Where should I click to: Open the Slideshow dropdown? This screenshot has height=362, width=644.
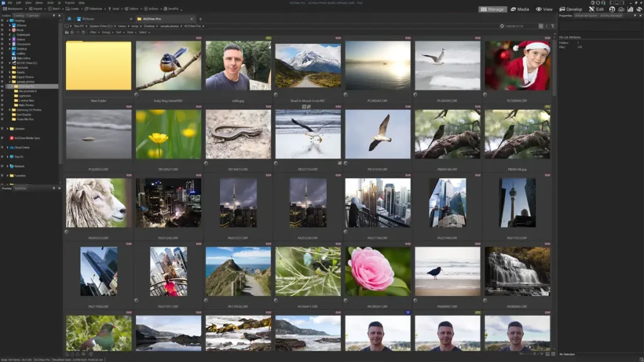click(x=95, y=9)
